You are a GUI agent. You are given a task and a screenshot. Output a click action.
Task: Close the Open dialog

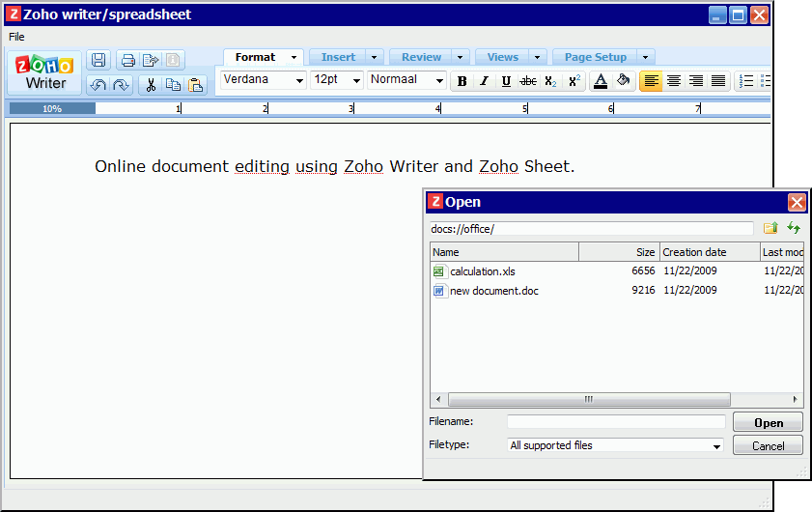tap(797, 202)
